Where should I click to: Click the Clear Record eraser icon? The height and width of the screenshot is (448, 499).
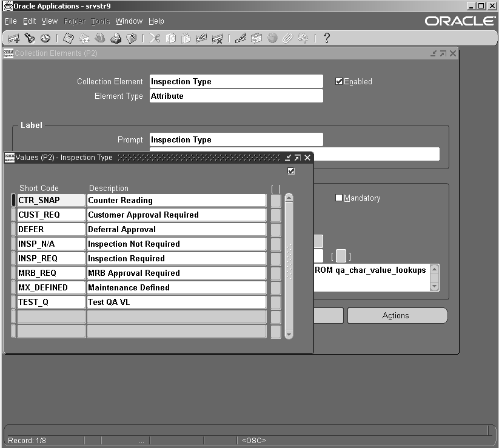pos(201,38)
